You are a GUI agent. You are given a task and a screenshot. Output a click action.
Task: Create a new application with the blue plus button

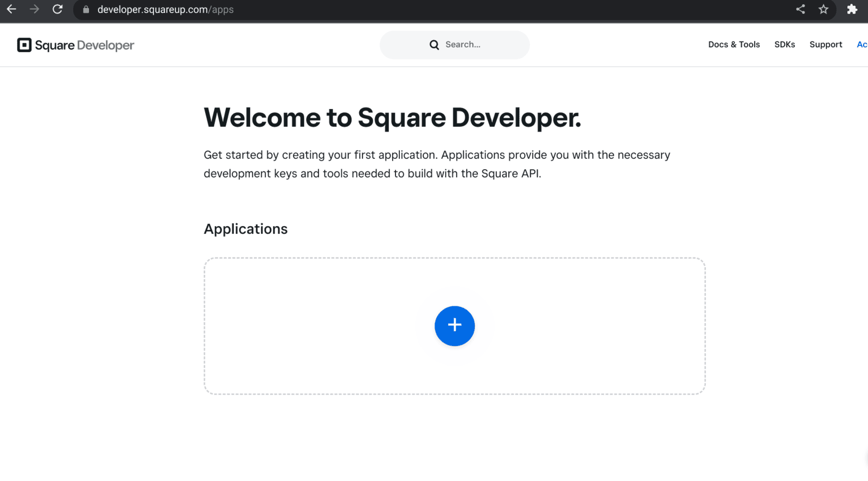pos(455,326)
